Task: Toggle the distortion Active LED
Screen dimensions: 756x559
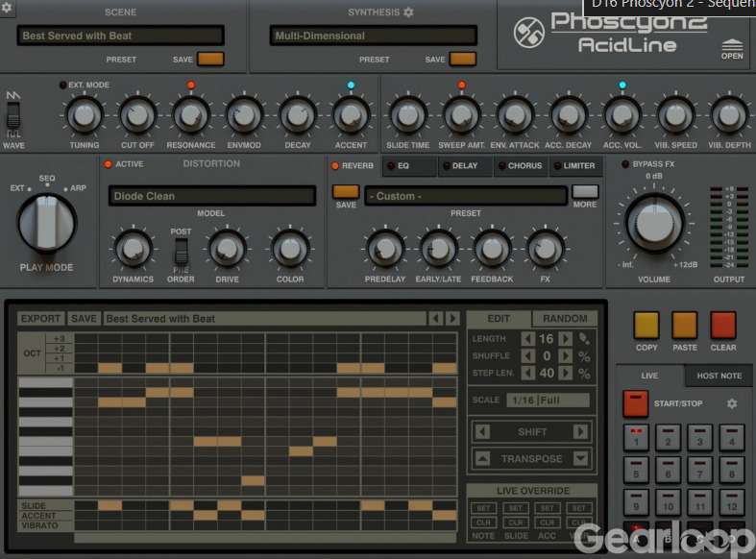Action: 108,164
